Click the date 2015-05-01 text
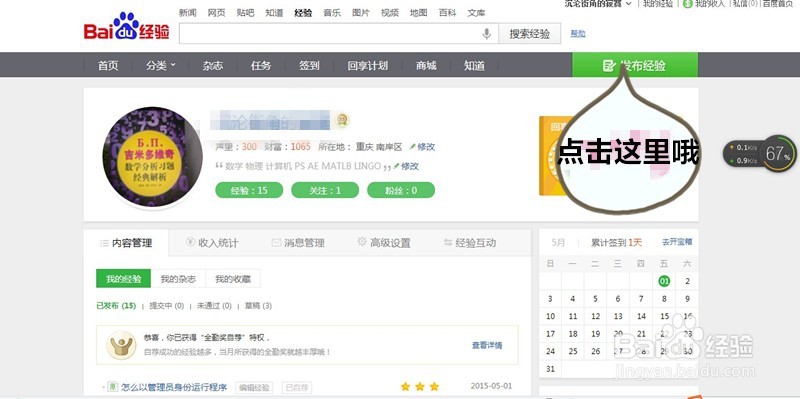800x399 pixels. coord(491,386)
